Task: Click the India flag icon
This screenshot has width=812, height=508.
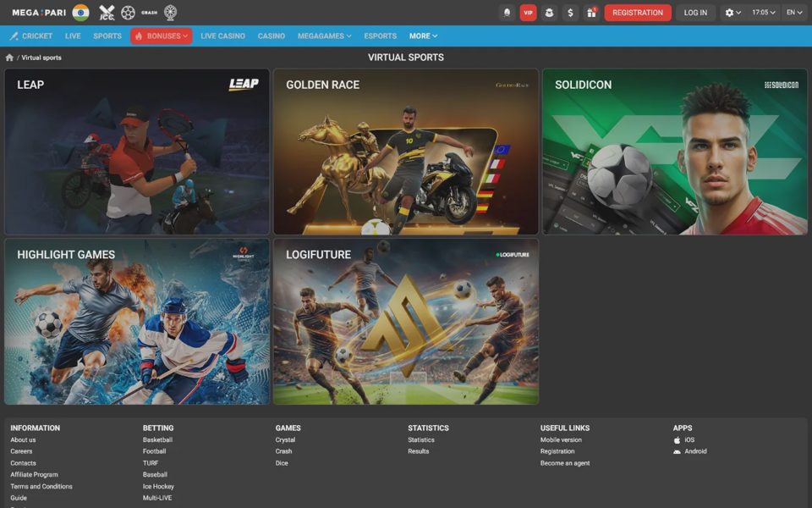Action: pos(81,13)
